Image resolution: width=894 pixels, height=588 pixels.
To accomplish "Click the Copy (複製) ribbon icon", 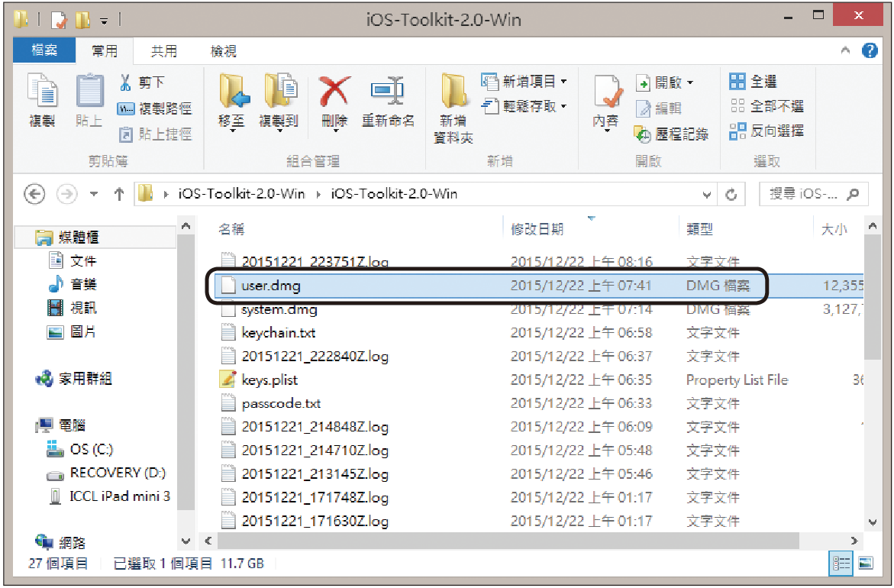I will 42,100.
